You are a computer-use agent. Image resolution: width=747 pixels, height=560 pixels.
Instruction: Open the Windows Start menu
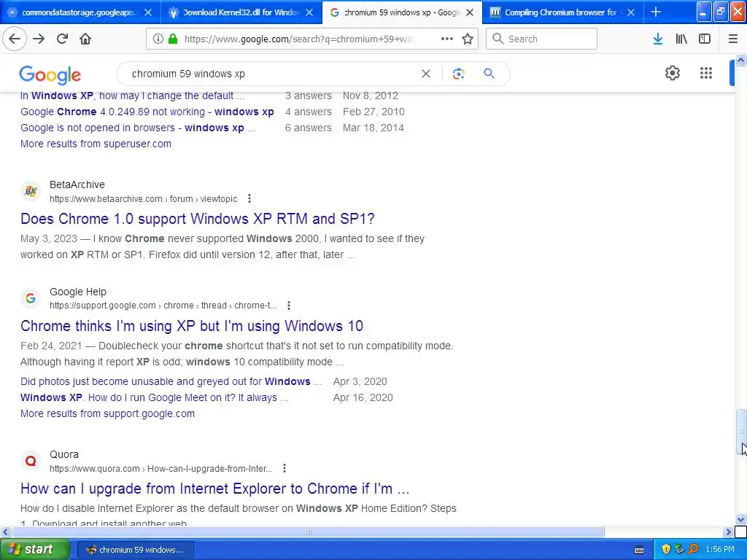[34, 550]
